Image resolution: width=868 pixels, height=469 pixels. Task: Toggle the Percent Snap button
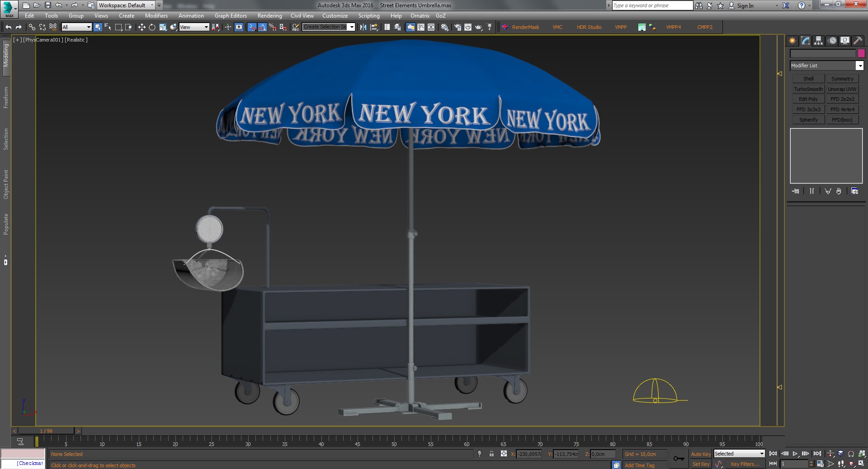pos(273,27)
